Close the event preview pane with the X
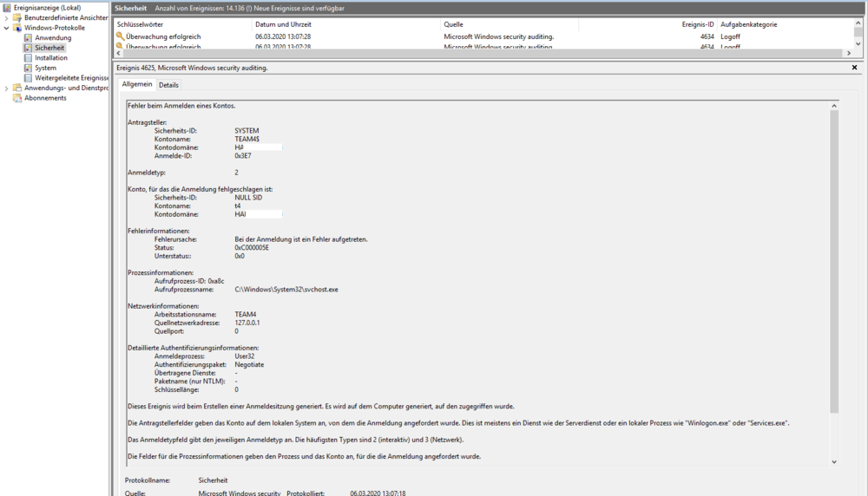This screenshot has width=868, height=496. click(x=854, y=68)
